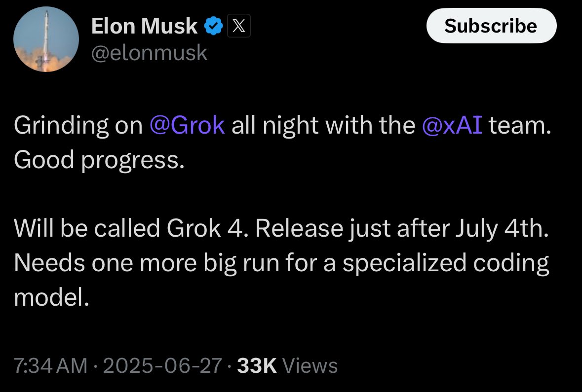Click the blue verified checkmark badge

(213, 26)
